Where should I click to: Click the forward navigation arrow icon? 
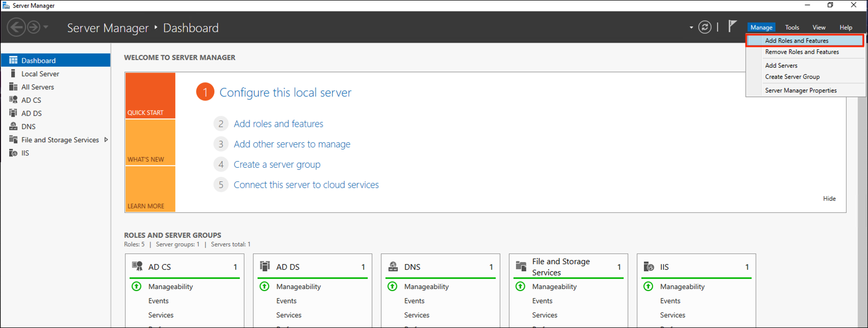[x=33, y=27]
